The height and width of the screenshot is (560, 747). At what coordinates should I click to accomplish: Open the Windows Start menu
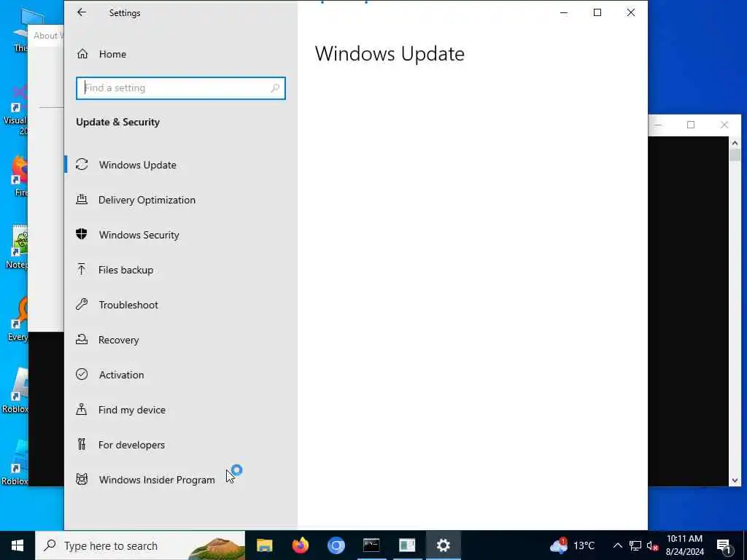pyautogui.click(x=18, y=545)
